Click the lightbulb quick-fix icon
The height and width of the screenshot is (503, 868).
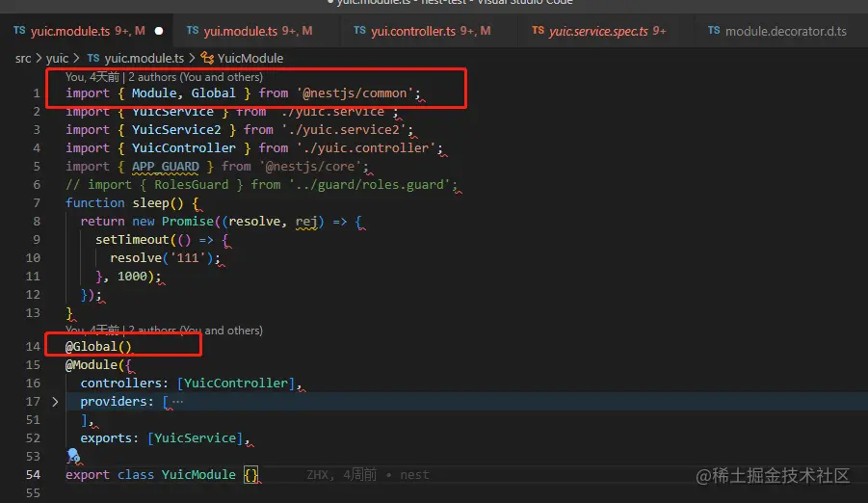(x=73, y=456)
